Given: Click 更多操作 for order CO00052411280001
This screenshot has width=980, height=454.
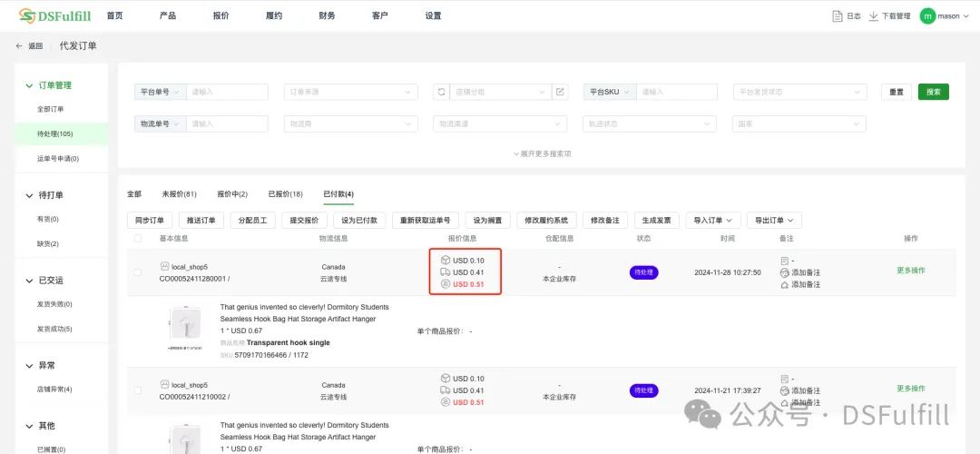Looking at the screenshot, I should tap(911, 271).
